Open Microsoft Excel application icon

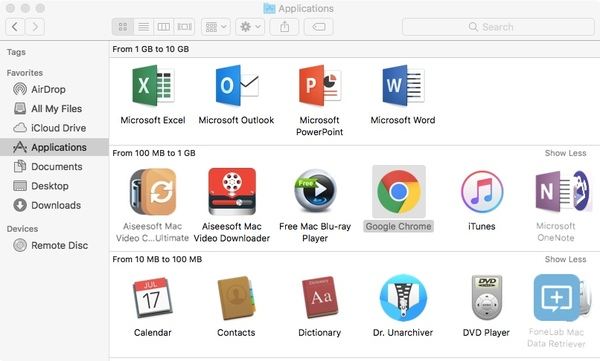tap(153, 85)
